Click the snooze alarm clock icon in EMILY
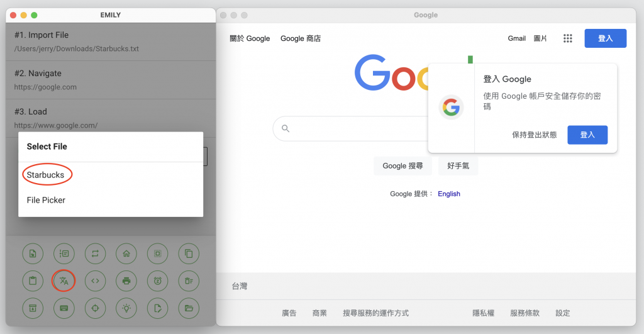This screenshot has height=334, width=644. pyautogui.click(x=158, y=281)
